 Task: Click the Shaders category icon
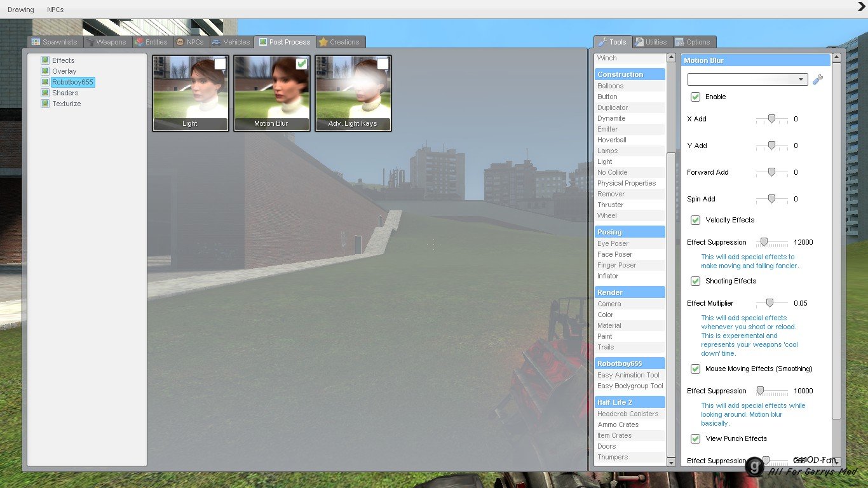45,93
